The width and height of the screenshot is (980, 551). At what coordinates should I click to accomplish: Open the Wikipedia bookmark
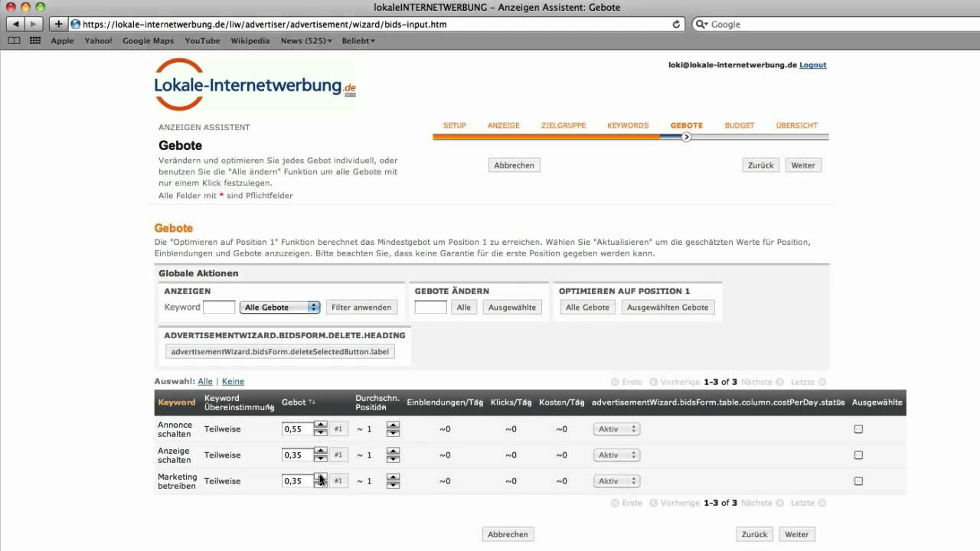point(250,41)
